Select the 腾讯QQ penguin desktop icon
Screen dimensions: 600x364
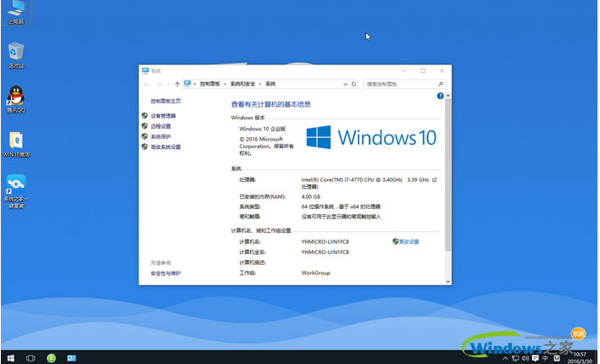click(x=16, y=97)
